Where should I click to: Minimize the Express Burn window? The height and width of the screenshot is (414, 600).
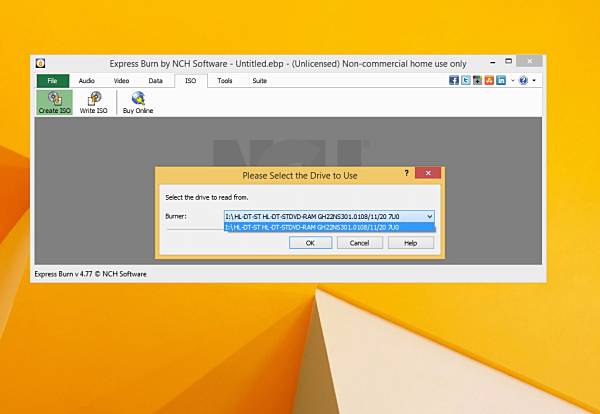[493, 61]
